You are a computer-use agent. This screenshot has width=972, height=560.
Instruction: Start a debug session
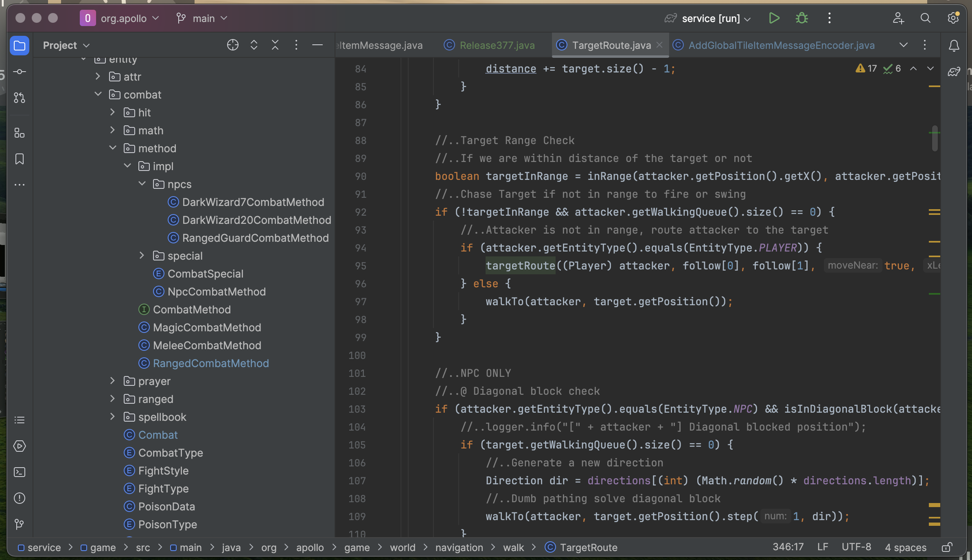click(x=801, y=18)
